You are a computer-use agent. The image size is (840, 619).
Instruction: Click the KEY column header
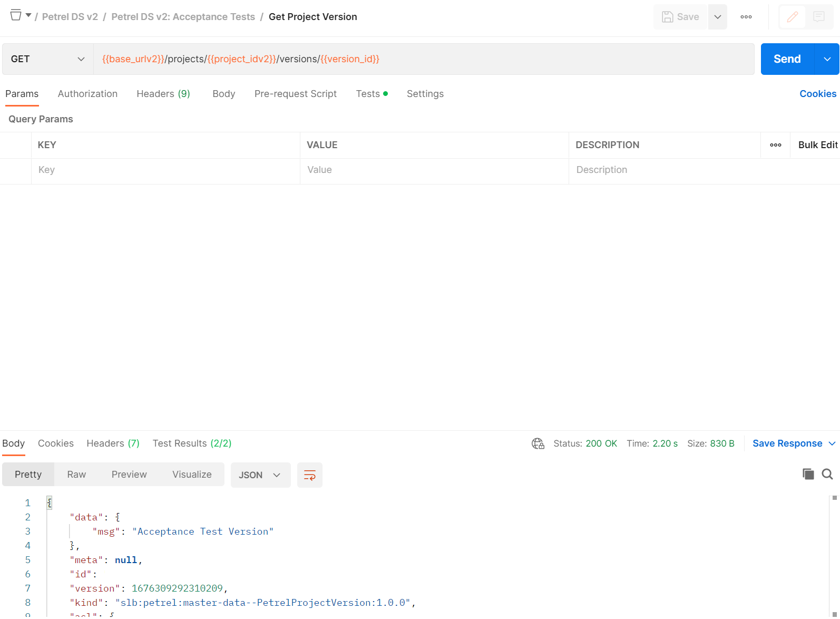pyautogui.click(x=47, y=145)
